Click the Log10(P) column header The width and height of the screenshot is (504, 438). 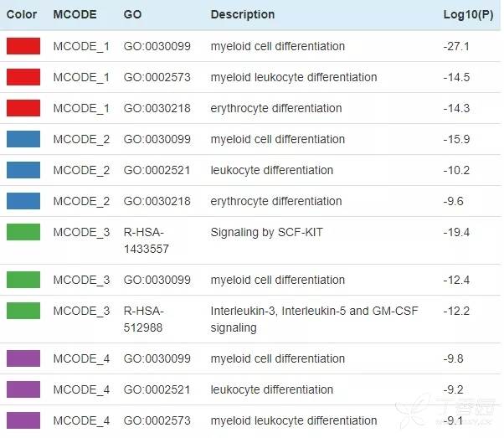click(465, 14)
